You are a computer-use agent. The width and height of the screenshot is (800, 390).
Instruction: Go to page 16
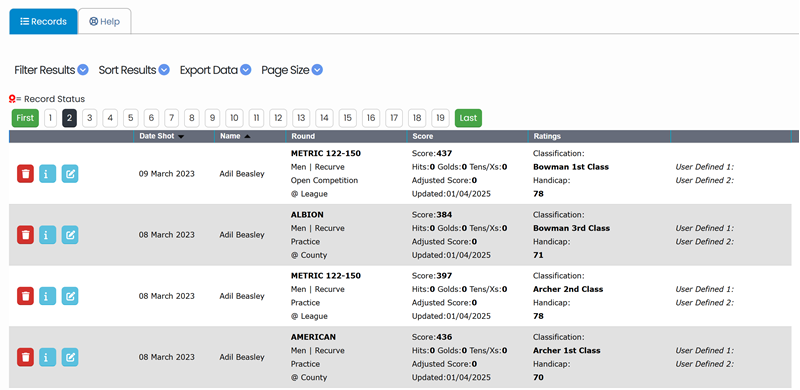(371, 118)
